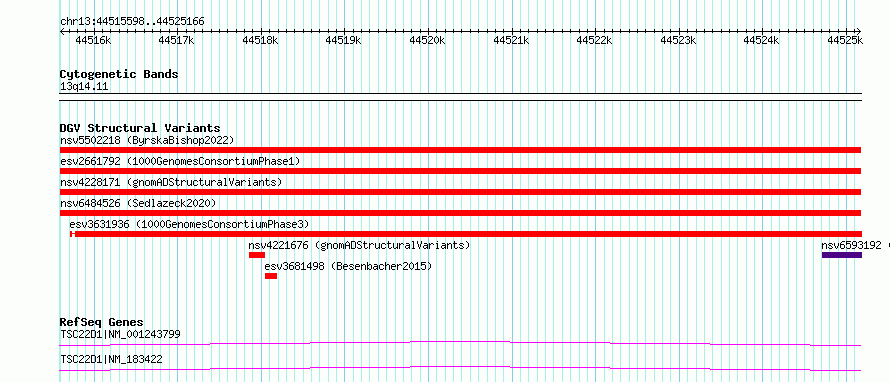Click the 13q14.11 band label
This screenshot has width=890, height=382.
(84, 87)
